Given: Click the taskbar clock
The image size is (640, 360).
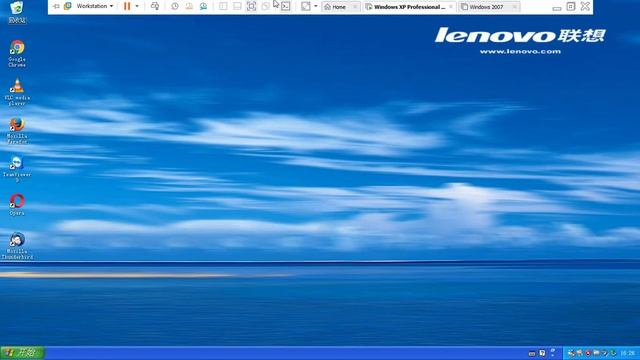Looking at the screenshot, I should (628, 353).
